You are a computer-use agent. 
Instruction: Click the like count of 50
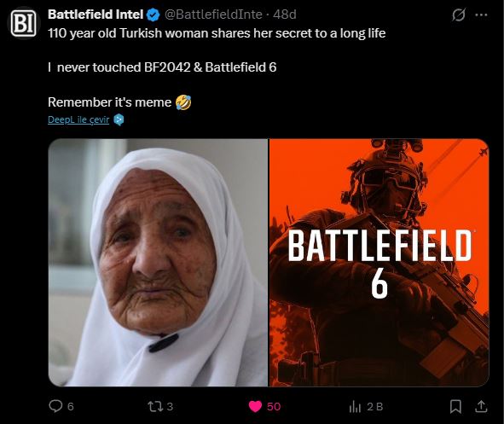274,407
